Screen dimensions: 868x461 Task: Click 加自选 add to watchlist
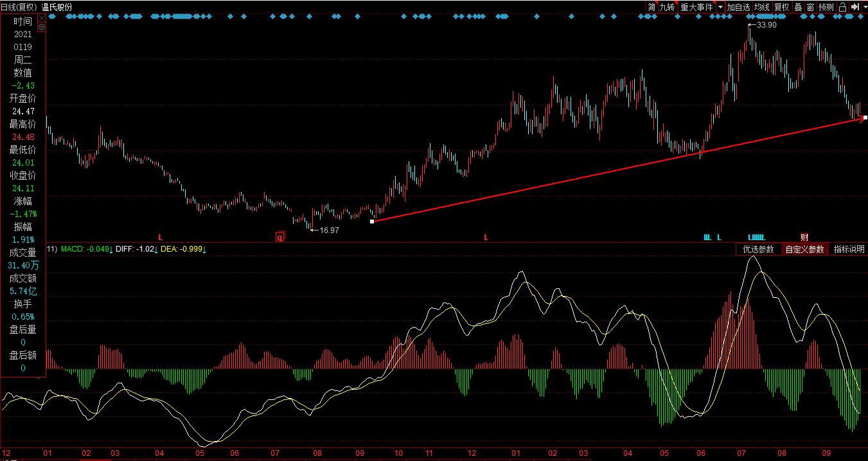click(738, 7)
